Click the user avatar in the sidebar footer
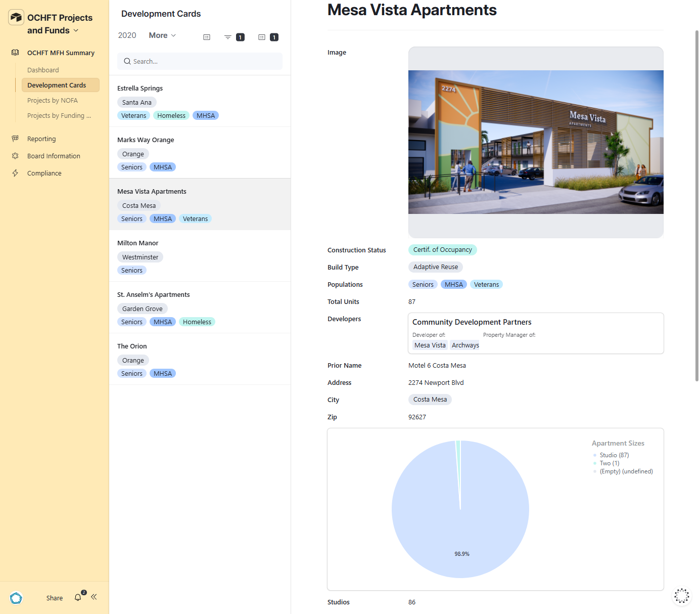This screenshot has width=700, height=614. pos(16,598)
